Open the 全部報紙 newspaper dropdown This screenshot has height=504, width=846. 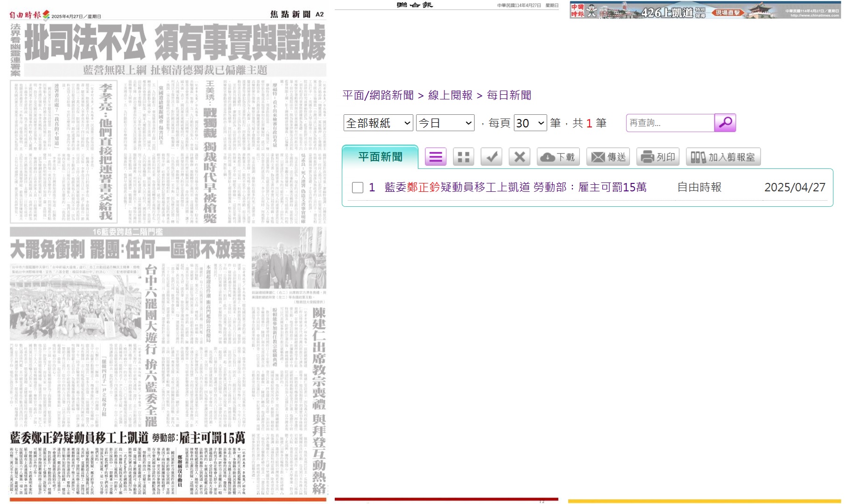tap(378, 123)
